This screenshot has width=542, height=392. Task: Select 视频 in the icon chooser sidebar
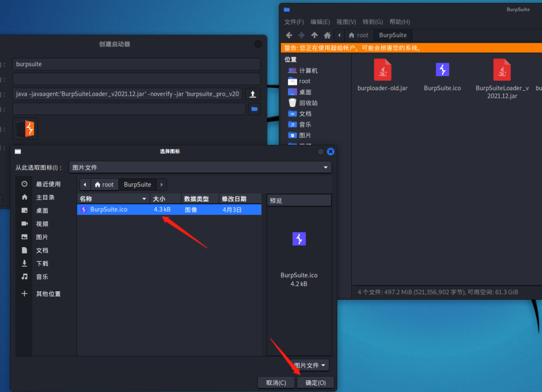pos(45,224)
